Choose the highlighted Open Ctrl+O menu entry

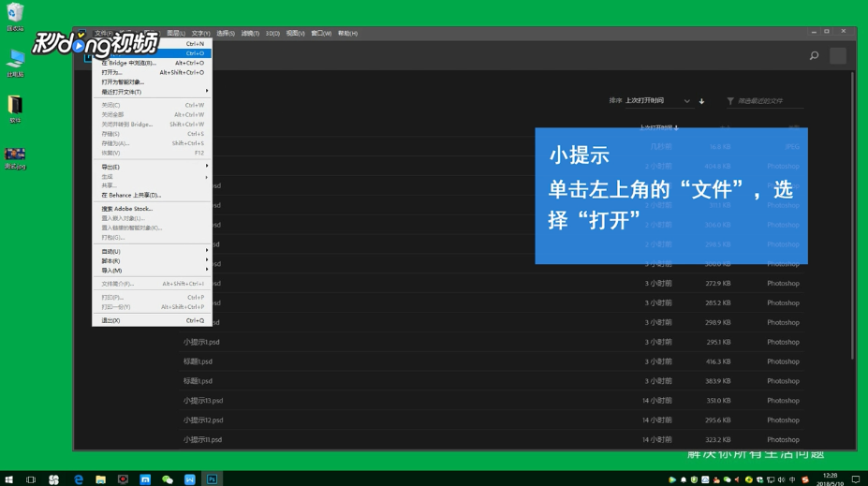[152, 53]
